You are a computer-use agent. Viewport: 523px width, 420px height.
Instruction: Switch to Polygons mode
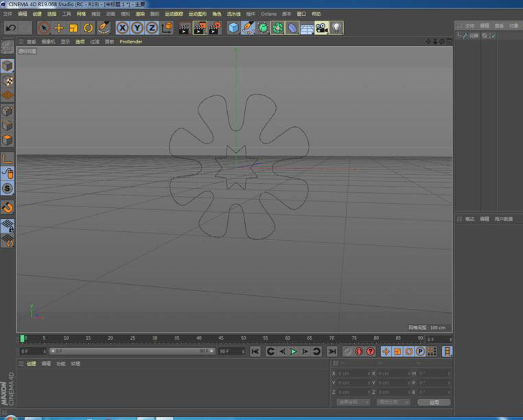[x=8, y=140]
